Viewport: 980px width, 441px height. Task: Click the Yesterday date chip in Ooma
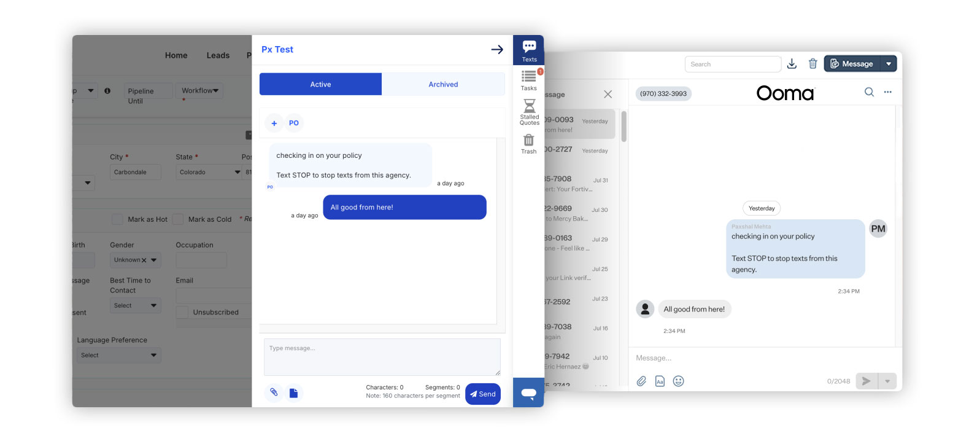point(762,208)
